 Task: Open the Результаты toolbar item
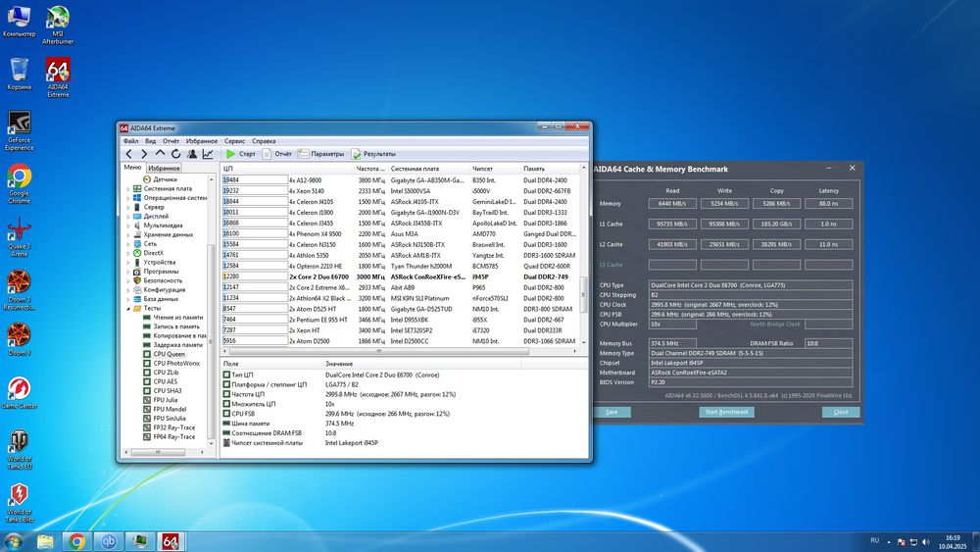tap(374, 154)
